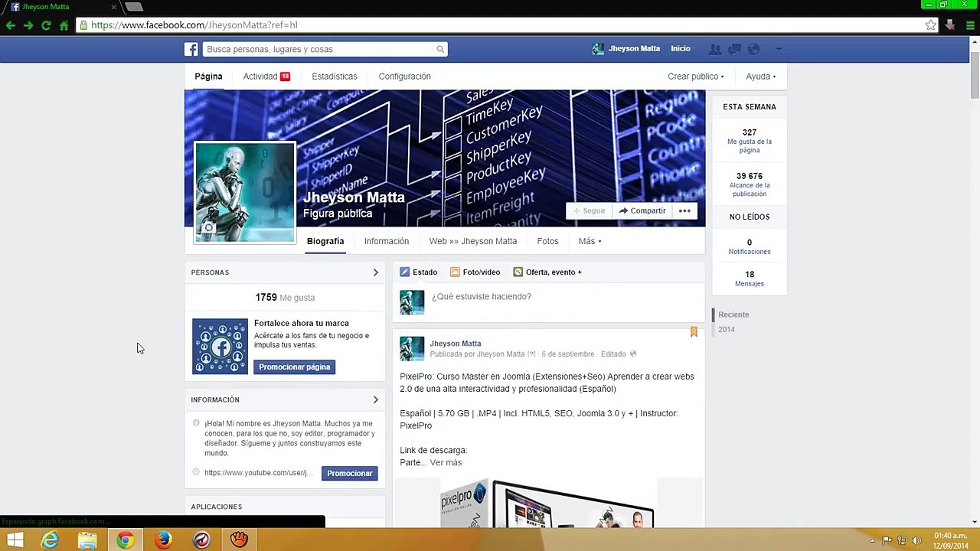Bookmark this page with the star icon
Viewport: 980px width, 551px height.
(x=930, y=25)
